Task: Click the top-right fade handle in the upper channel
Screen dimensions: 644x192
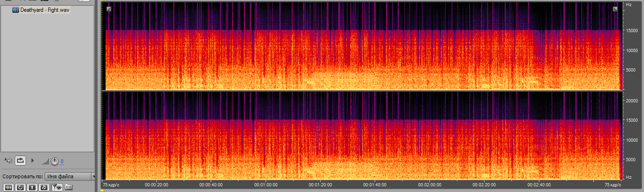Action: pos(615,9)
